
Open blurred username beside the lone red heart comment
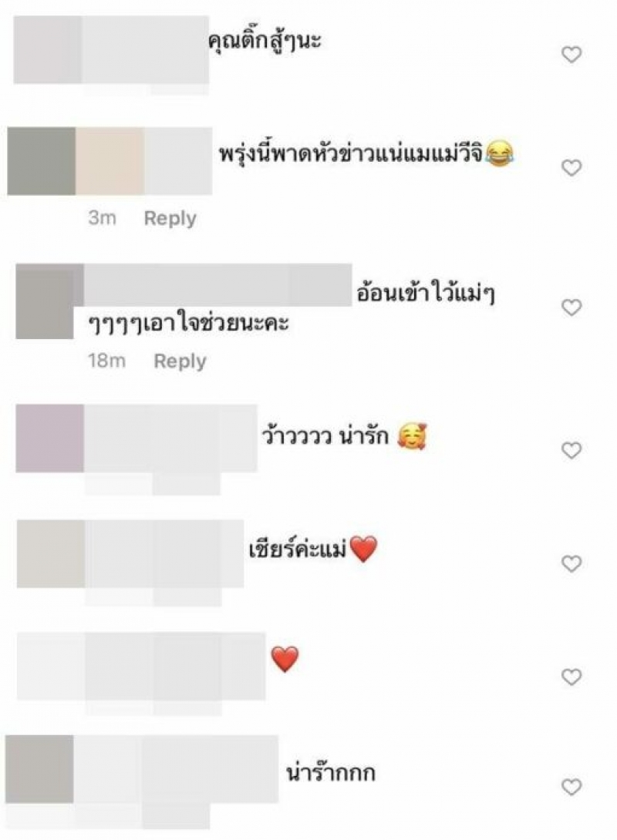(x=175, y=667)
